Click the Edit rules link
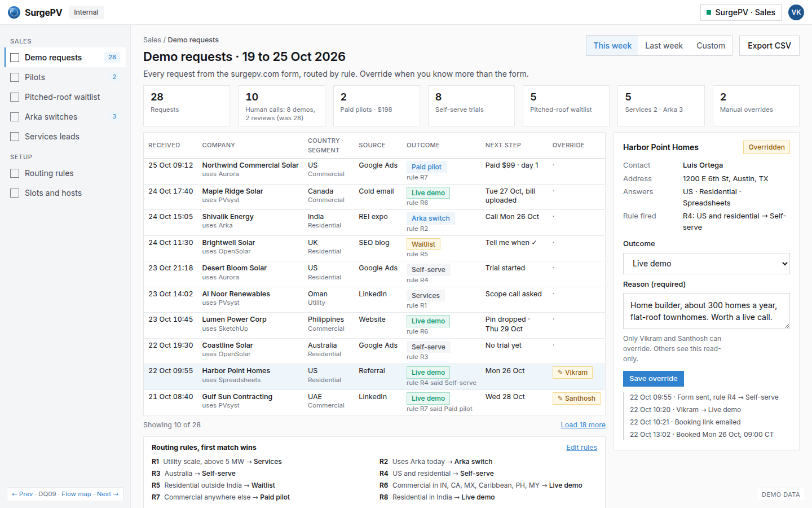This screenshot has height=508, width=812. click(581, 448)
